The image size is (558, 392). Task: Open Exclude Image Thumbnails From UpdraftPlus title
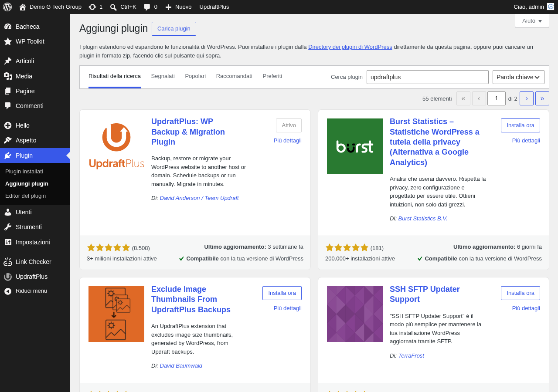click(191, 299)
